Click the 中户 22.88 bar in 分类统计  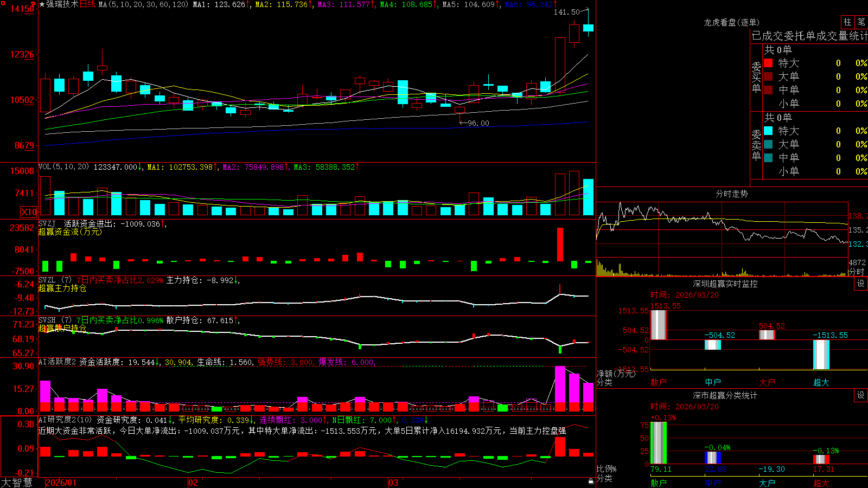click(713, 458)
